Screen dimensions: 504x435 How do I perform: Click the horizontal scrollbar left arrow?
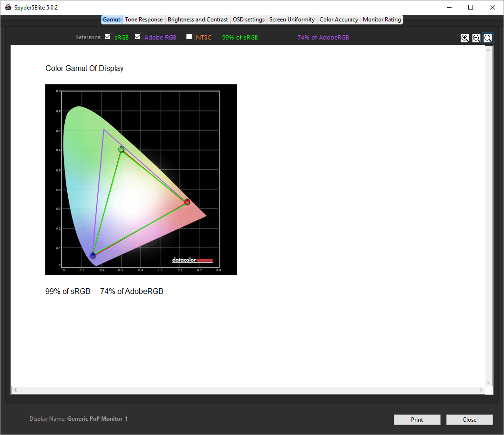point(15,390)
